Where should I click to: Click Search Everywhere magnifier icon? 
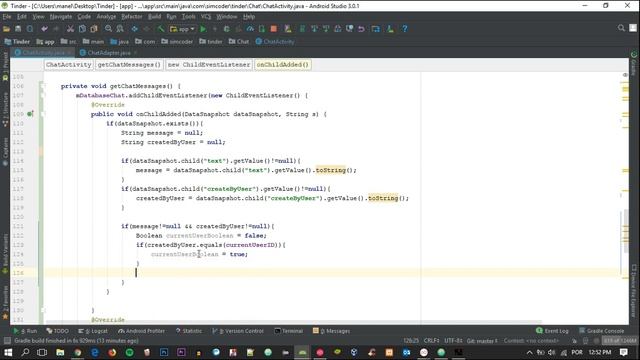(621, 28)
